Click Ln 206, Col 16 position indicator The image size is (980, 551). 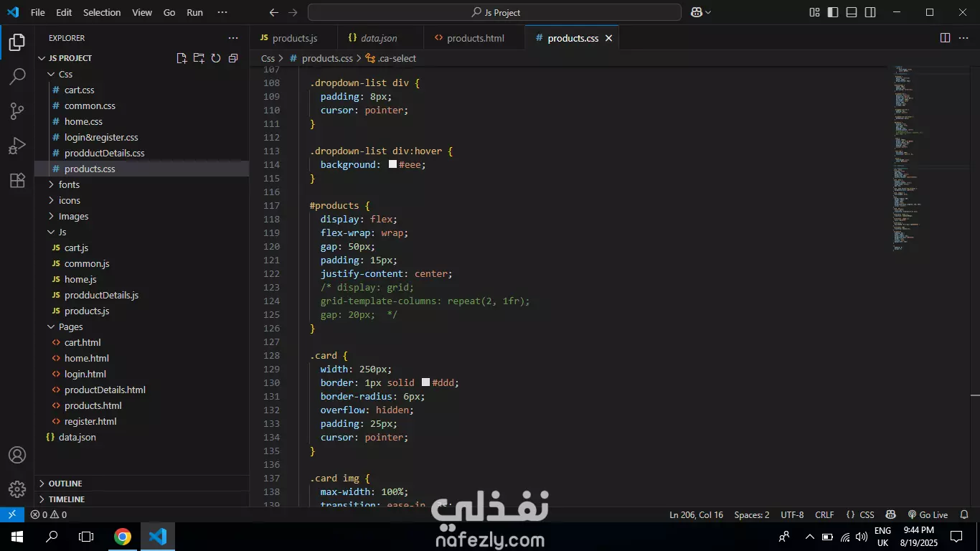696,514
